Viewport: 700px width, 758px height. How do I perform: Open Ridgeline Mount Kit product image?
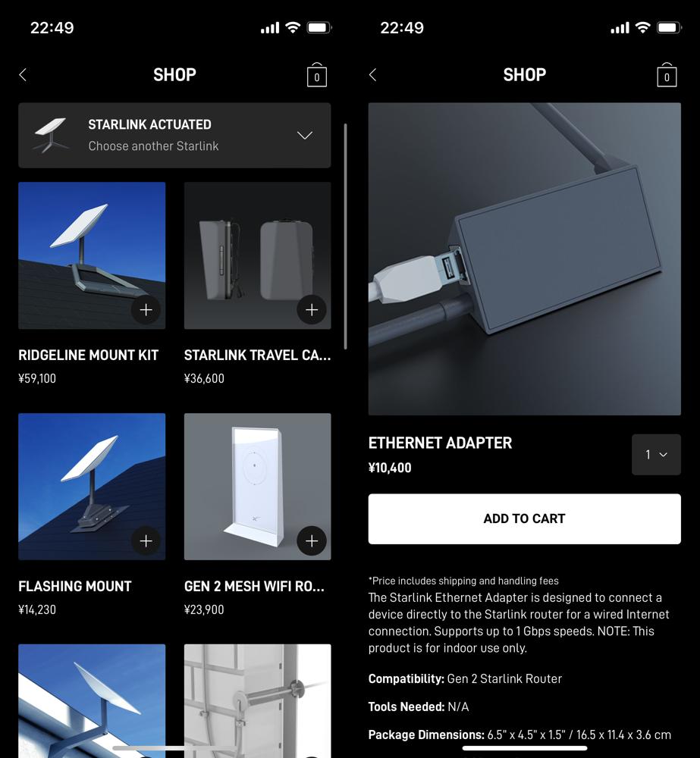coord(92,255)
